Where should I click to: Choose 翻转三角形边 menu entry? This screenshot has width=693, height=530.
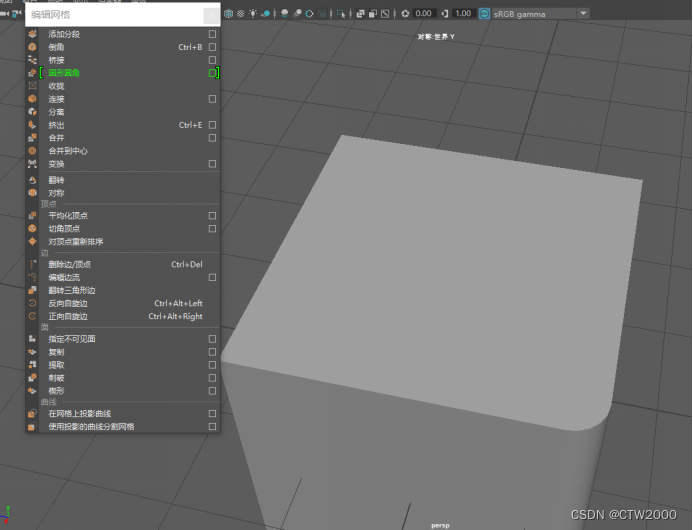72,290
